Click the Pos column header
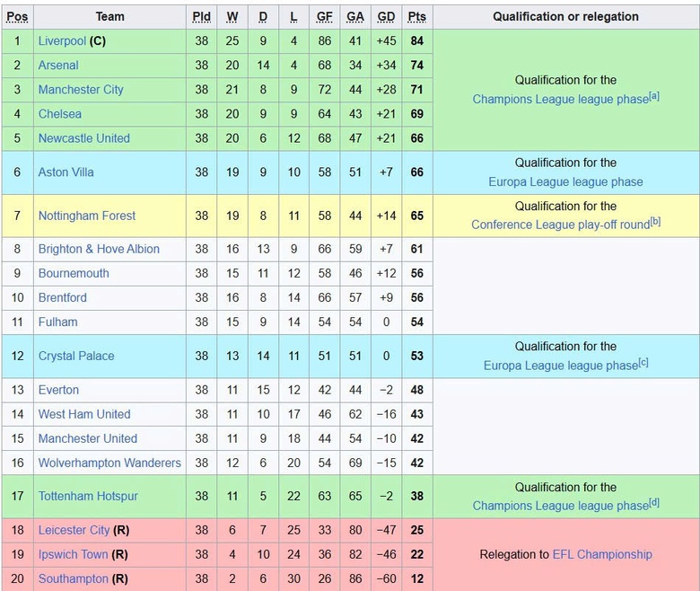 17,17
